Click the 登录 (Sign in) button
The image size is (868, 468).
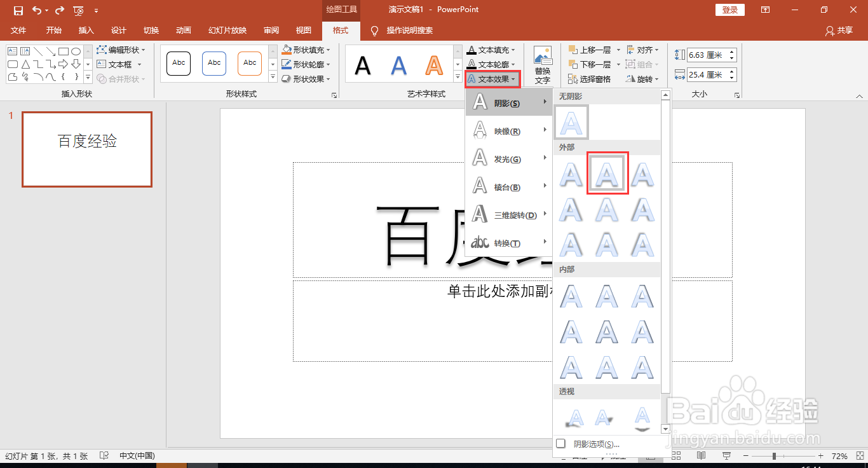pos(730,10)
